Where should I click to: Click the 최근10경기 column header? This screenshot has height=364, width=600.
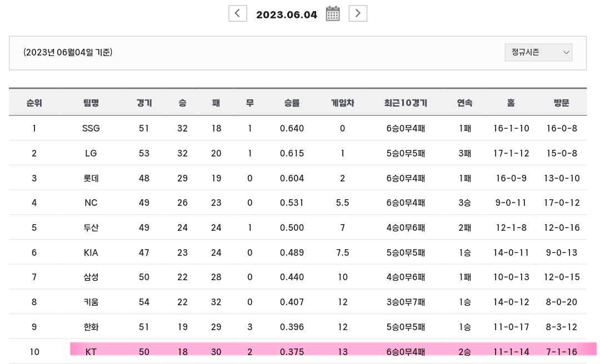(x=406, y=103)
